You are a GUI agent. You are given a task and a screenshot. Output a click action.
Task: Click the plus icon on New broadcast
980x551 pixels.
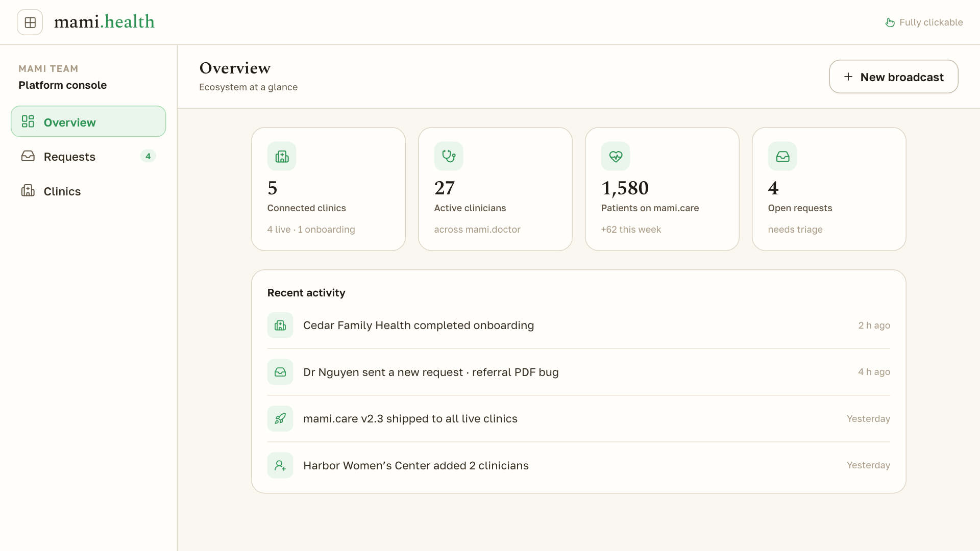click(x=848, y=77)
